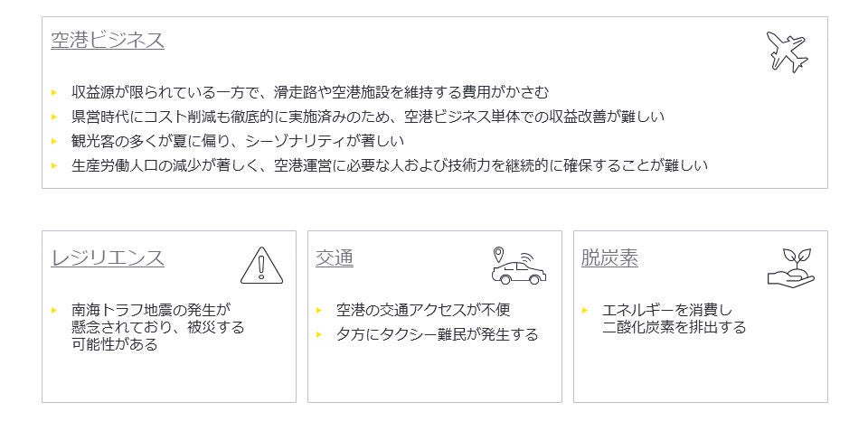Click the yellow bullet arrow beside 夕方にタクシー難民
Image resolution: width=868 pixels, height=421 pixels.
coord(320,335)
